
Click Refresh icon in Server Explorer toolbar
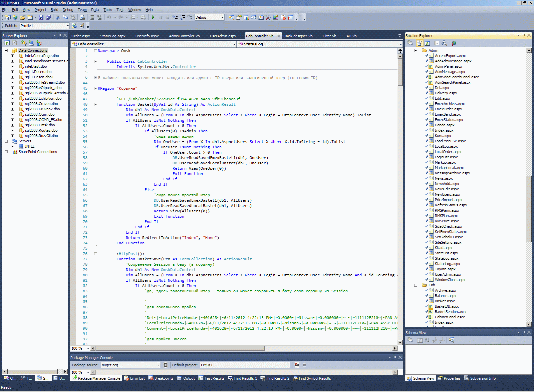(x=7, y=43)
